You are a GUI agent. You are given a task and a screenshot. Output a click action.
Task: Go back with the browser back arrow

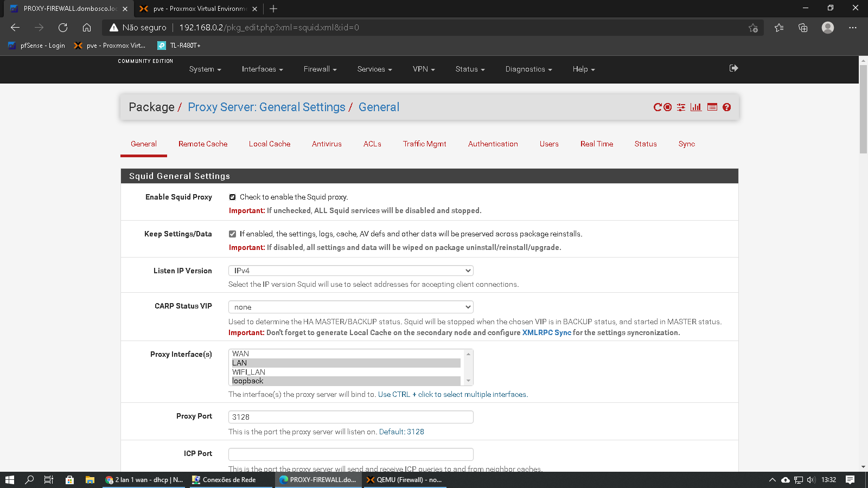[15, 28]
